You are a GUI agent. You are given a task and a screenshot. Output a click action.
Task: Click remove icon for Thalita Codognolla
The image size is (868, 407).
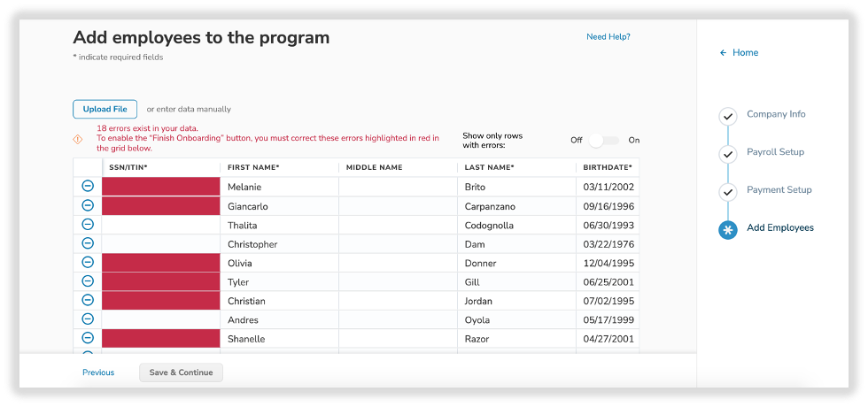(88, 225)
